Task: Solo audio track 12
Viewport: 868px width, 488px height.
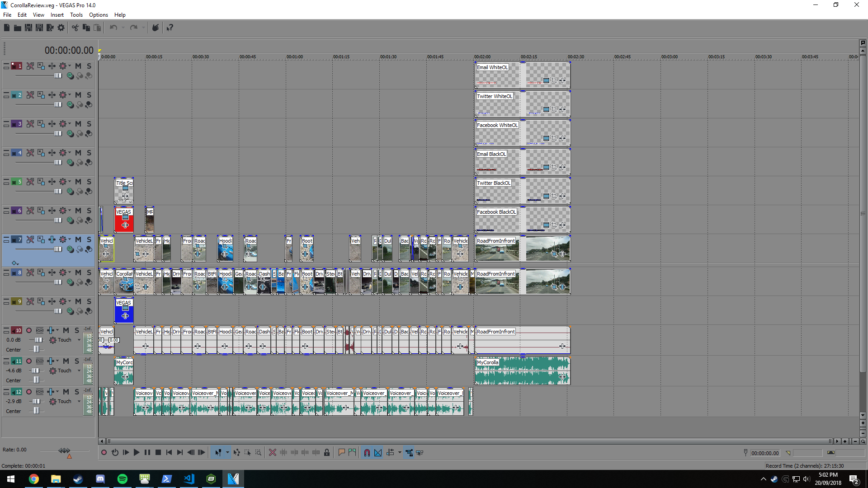Action: tap(77, 392)
